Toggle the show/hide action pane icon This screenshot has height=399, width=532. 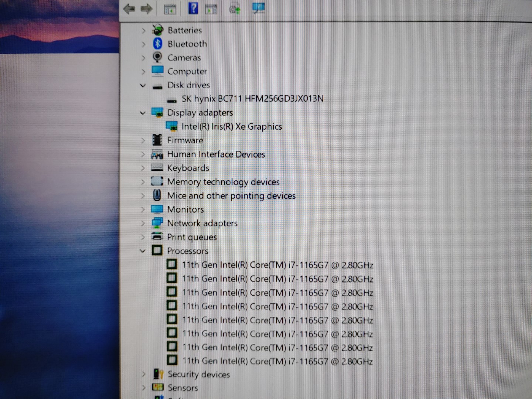[x=211, y=9]
